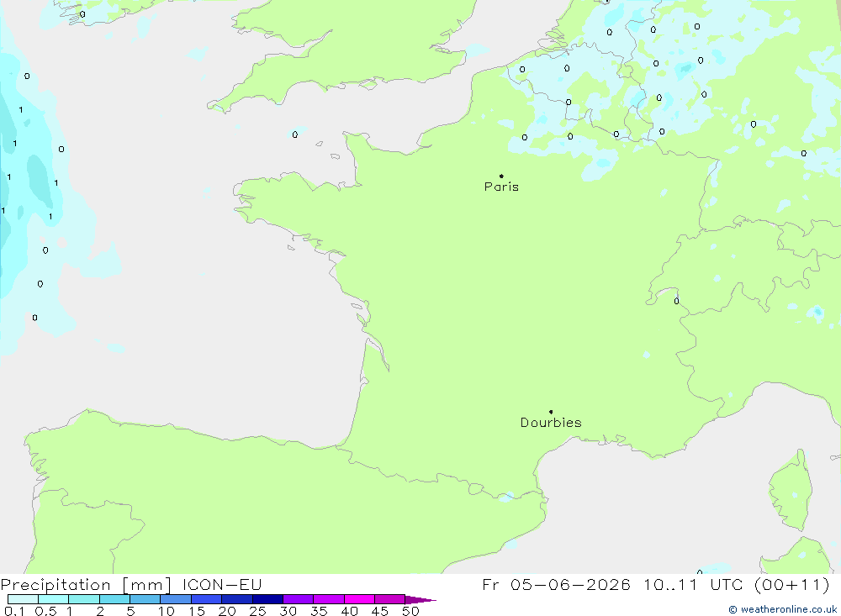Click the (00+11) forecast offset label
The width and height of the screenshot is (841, 616).
tap(791, 584)
